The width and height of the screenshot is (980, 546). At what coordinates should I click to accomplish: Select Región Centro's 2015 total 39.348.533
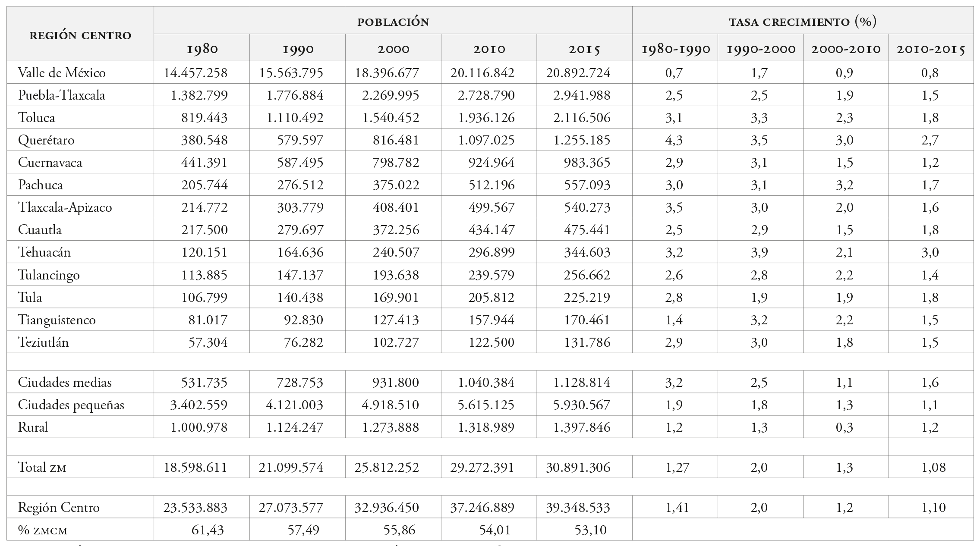[x=578, y=507]
